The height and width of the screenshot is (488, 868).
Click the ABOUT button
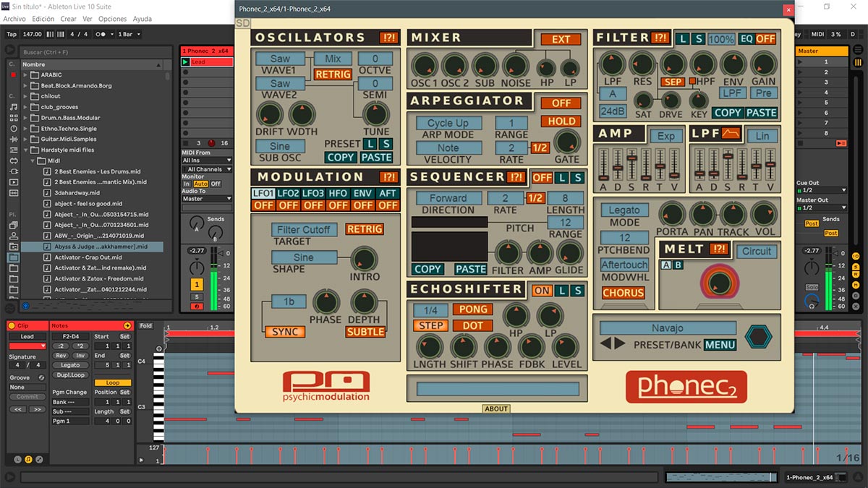496,408
